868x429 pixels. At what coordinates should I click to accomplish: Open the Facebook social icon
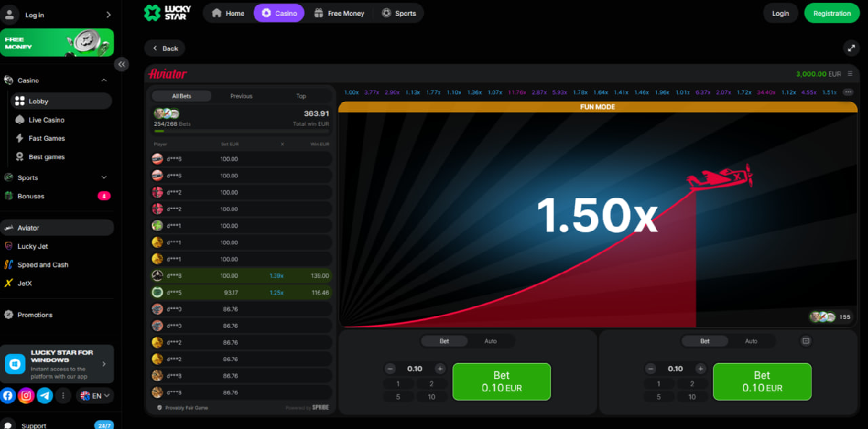(x=8, y=396)
